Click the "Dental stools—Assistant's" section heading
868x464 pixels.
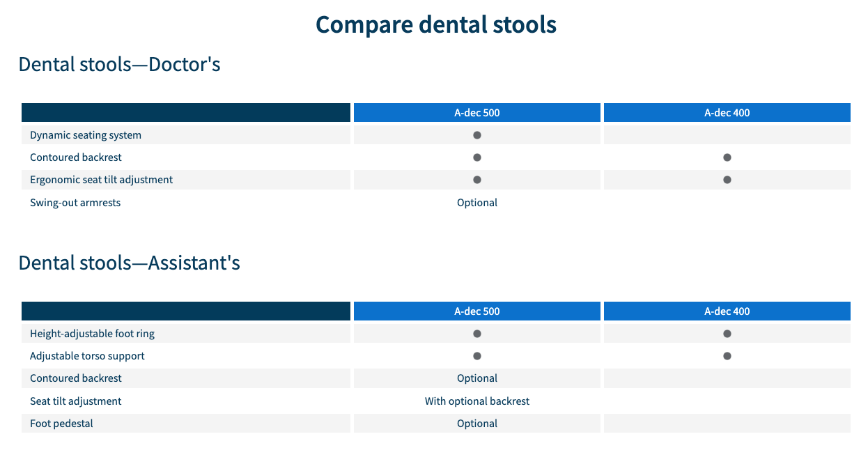129,263
